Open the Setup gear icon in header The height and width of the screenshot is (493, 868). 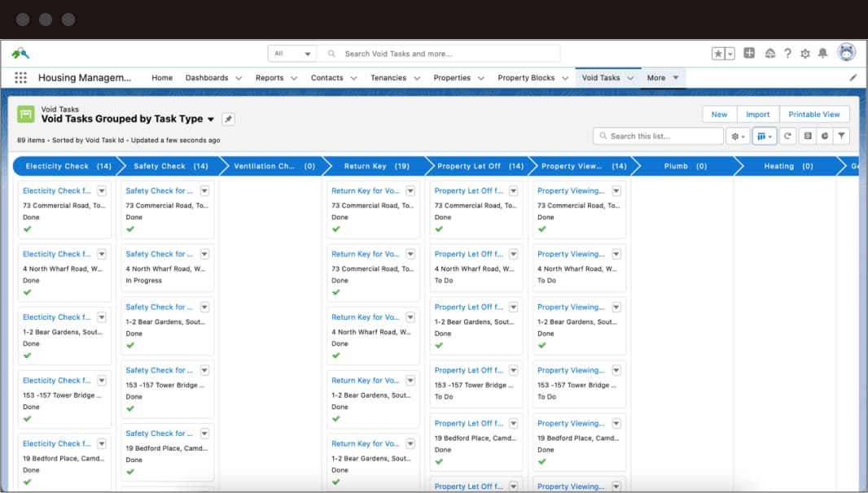[805, 53]
